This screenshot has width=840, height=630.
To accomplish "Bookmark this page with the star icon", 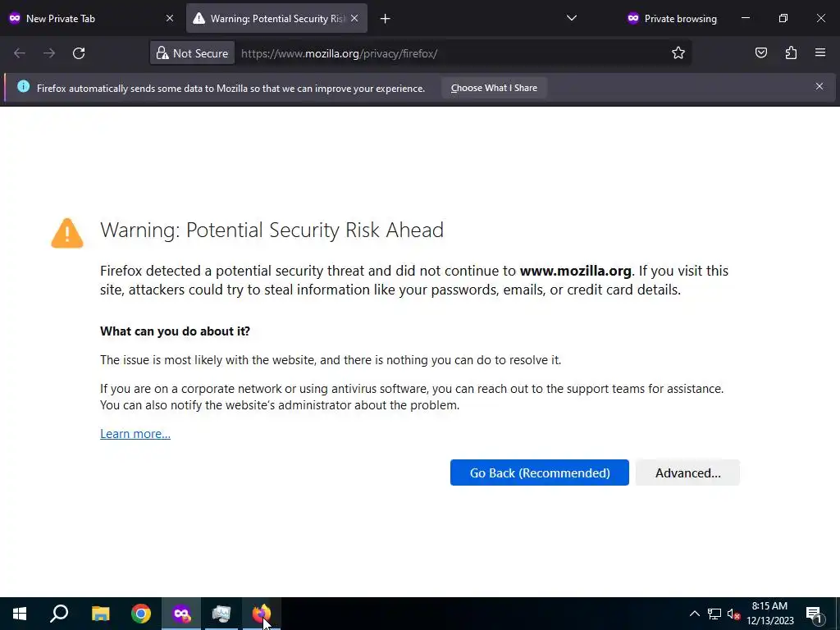I will pos(678,53).
